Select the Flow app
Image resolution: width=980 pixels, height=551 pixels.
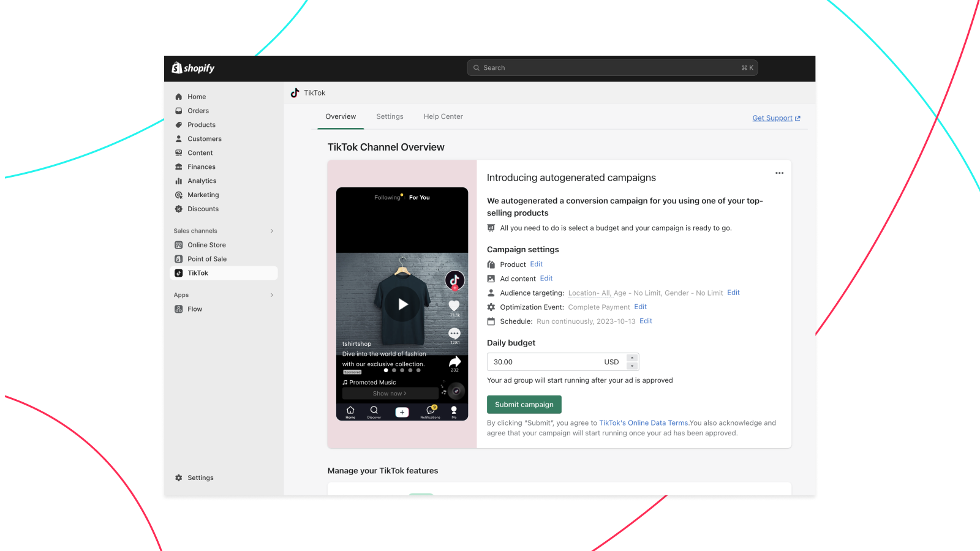click(195, 309)
